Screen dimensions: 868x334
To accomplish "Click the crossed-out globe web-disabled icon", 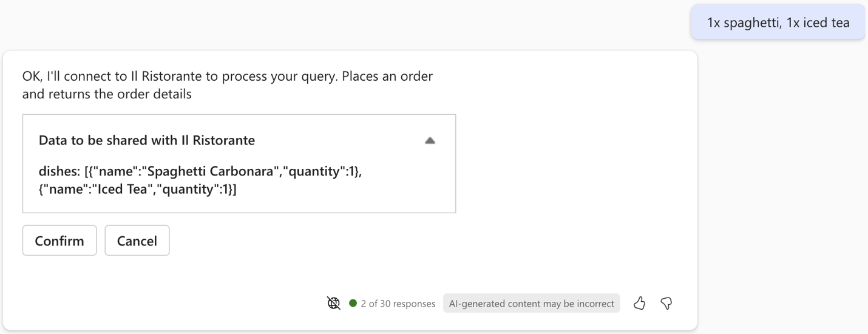I will click(x=334, y=303).
